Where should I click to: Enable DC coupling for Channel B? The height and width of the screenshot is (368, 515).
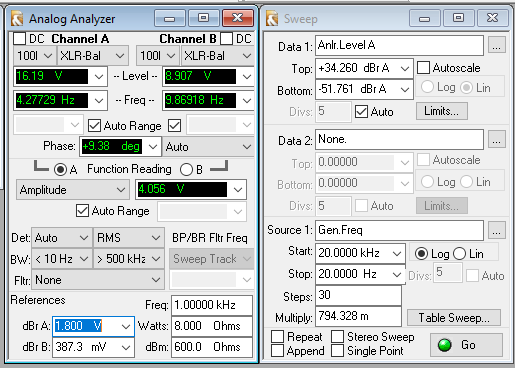tap(226, 38)
